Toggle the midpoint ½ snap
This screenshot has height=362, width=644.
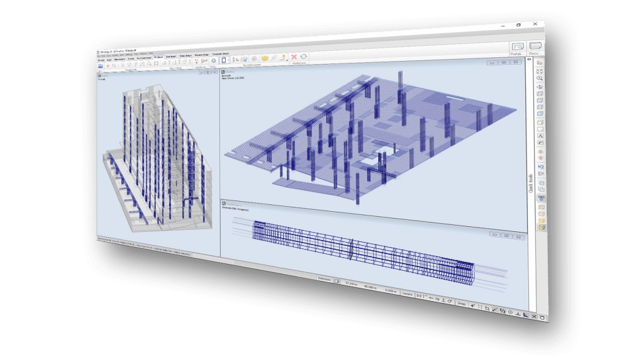[x=502, y=310]
